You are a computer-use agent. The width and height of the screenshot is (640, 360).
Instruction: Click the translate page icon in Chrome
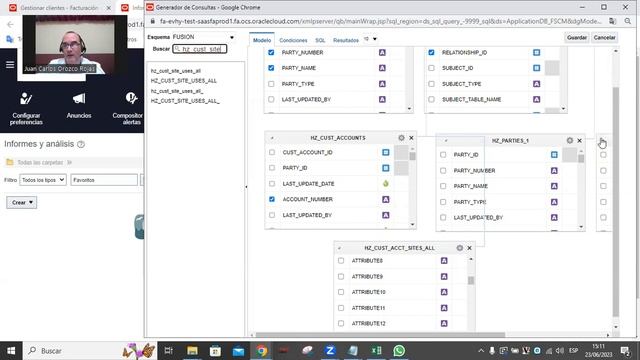[x=612, y=21]
